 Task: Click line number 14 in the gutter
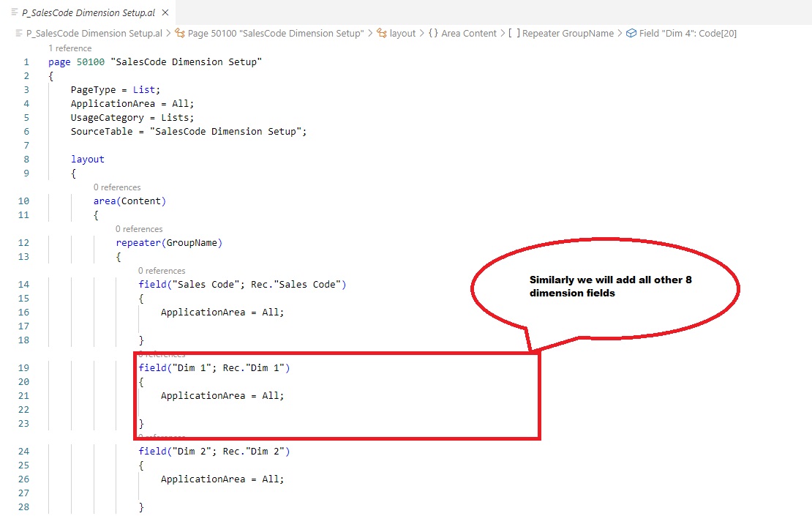24,285
